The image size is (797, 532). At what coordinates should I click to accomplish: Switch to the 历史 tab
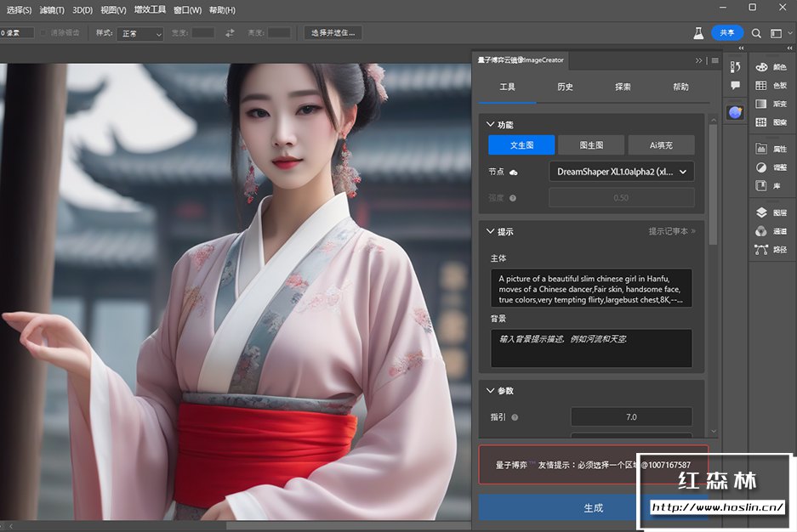(x=565, y=87)
